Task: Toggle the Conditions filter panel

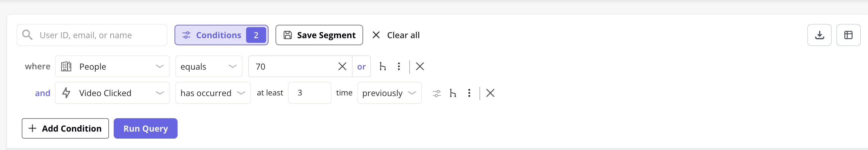Action: [221, 35]
